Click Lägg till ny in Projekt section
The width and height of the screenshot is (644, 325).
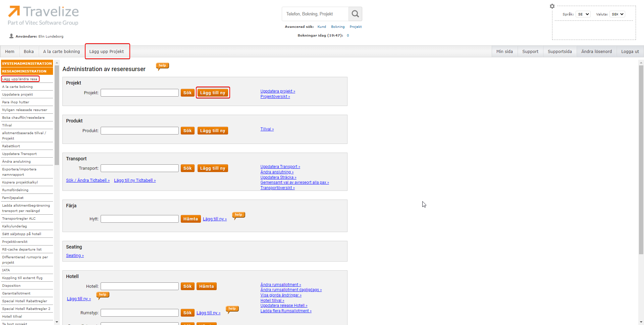click(x=213, y=93)
